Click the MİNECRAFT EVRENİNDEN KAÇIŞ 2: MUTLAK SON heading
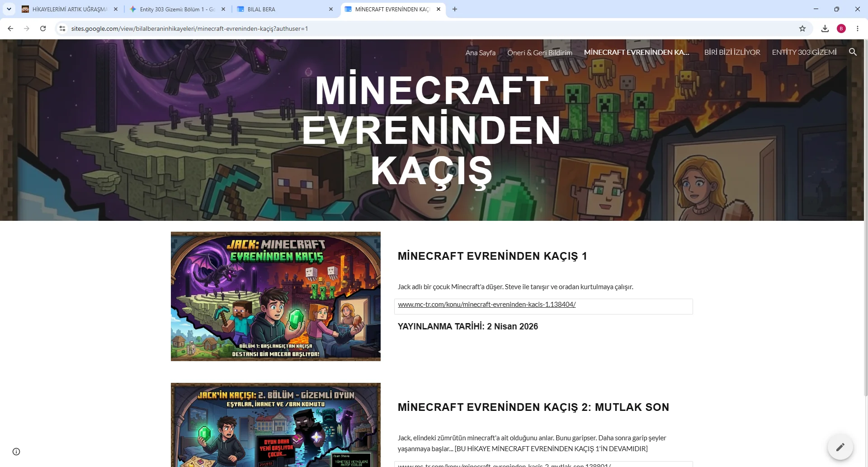868x467 pixels. pyautogui.click(x=533, y=407)
